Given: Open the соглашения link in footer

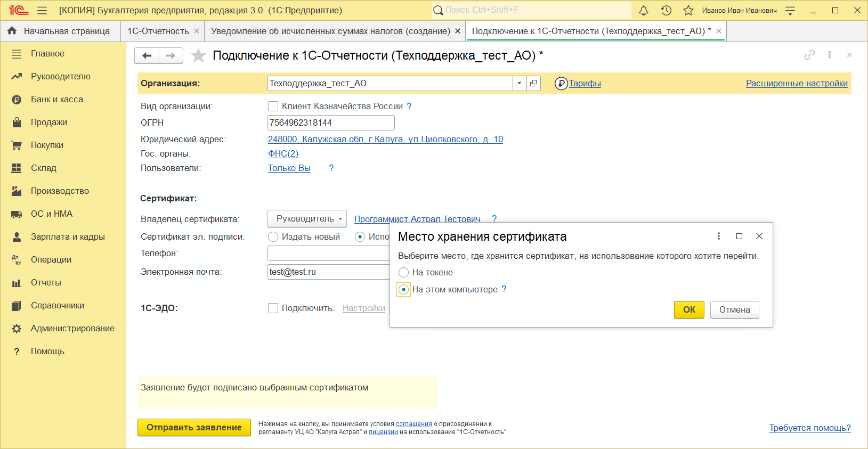Looking at the screenshot, I should click(x=414, y=424).
